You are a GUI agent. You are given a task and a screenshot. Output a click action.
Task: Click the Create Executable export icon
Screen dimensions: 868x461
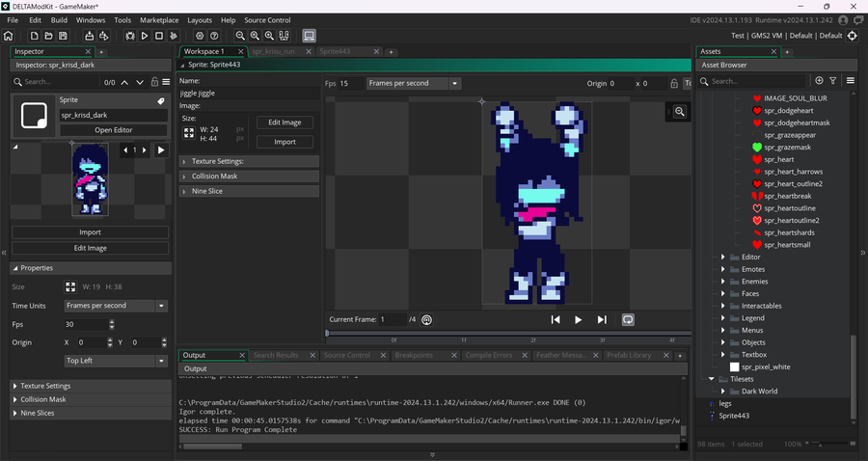[x=103, y=36]
